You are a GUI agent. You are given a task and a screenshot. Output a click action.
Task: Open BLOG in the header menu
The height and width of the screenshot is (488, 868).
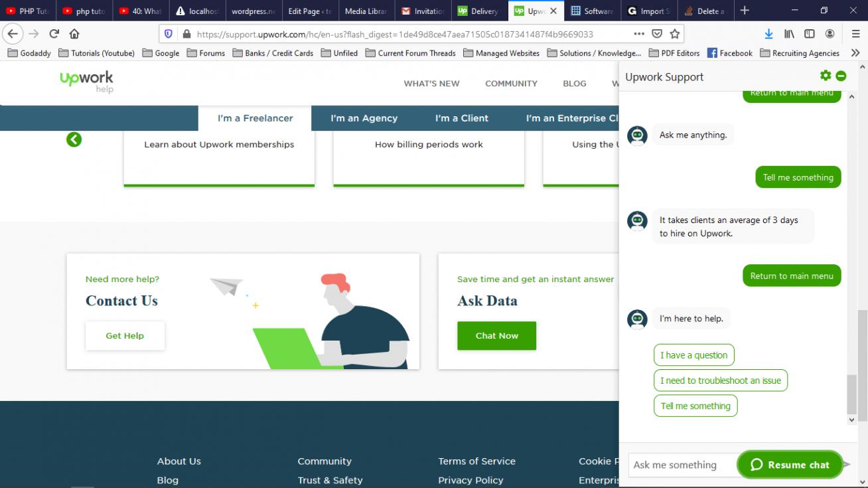574,84
